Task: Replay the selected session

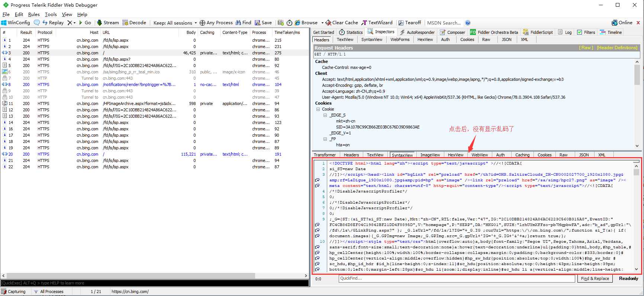Action: point(53,23)
